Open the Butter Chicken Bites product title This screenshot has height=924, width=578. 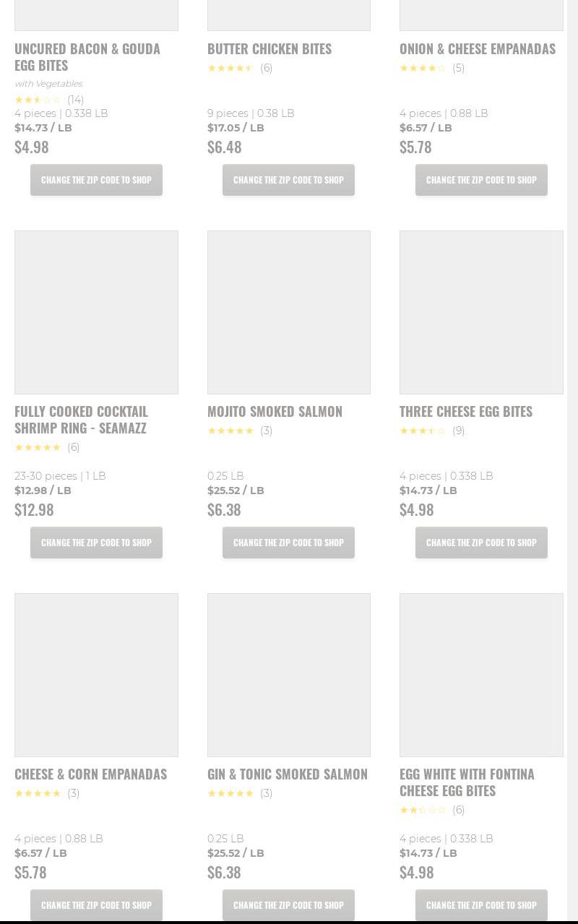269,48
